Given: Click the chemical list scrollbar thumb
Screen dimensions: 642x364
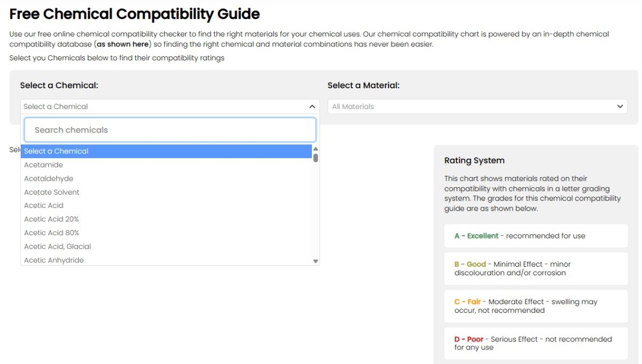Looking at the screenshot, I should pyautogui.click(x=316, y=158).
